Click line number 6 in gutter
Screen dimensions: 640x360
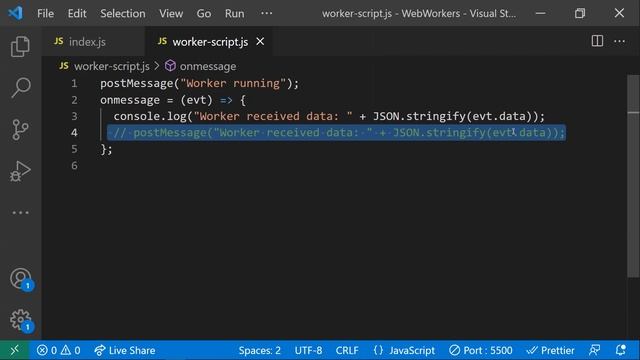click(x=74, y=165)
